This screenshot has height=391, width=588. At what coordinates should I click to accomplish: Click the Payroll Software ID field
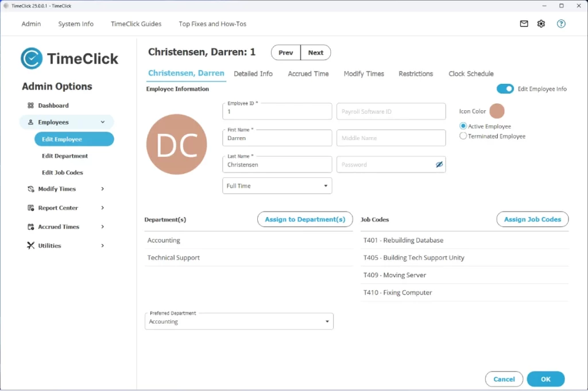[390, 111]
